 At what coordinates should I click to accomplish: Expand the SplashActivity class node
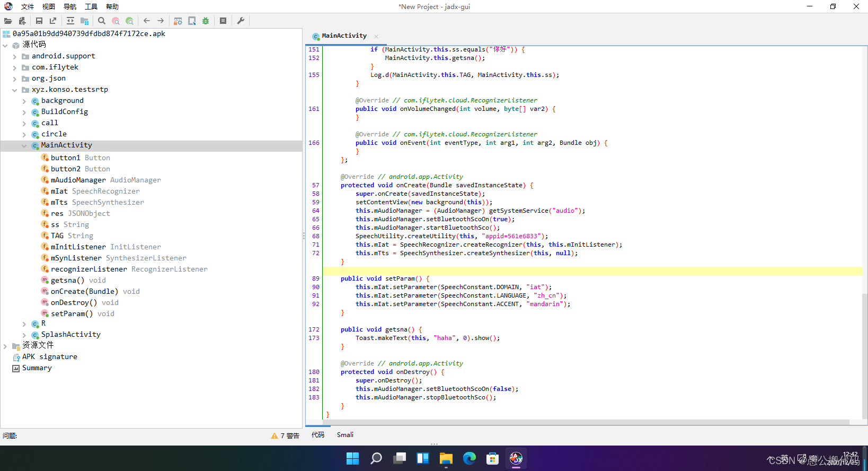(24, 335)
